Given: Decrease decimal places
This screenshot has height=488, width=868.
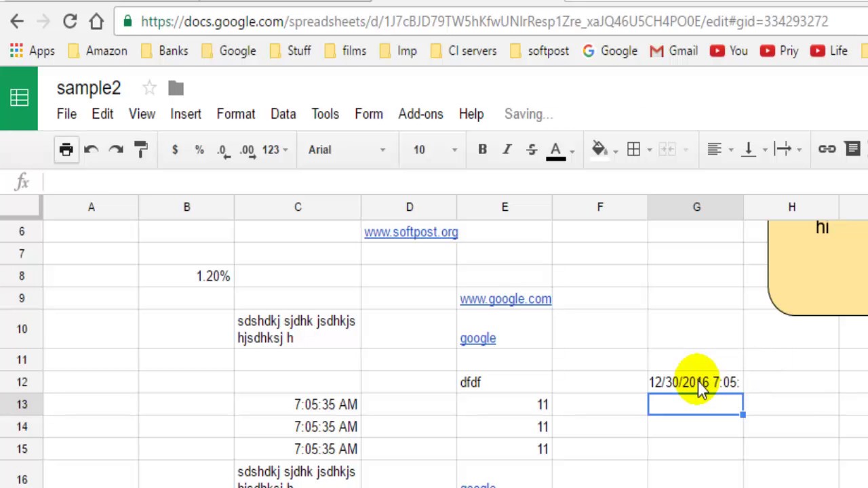Looking at the screenshot, I should pyautogui.click(x=222, y=150).
